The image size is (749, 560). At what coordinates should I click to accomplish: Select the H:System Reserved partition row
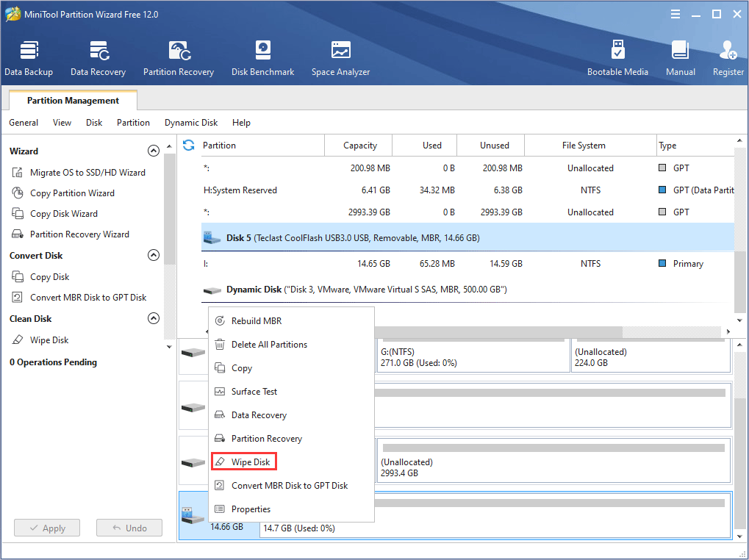pos(467,190)
